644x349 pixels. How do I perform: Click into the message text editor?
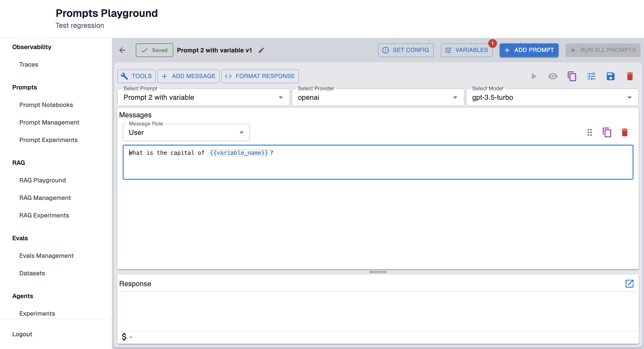coord(377,165)
